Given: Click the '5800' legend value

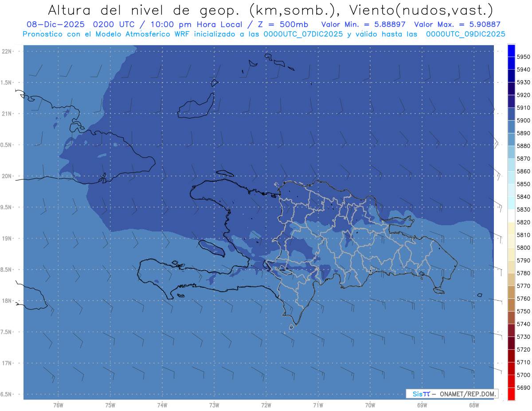Looking at the screenshot, I should tap(524, 247).
